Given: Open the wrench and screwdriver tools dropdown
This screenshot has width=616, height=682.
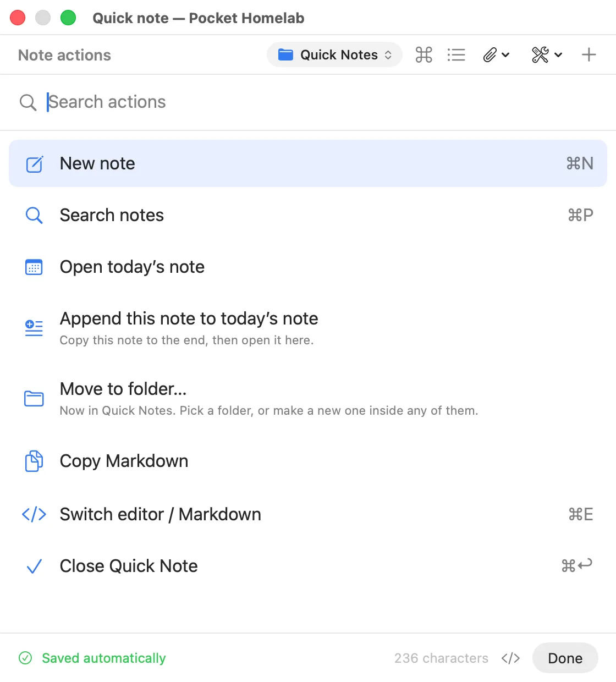Looking at the screenshot, I should point(547,55).
